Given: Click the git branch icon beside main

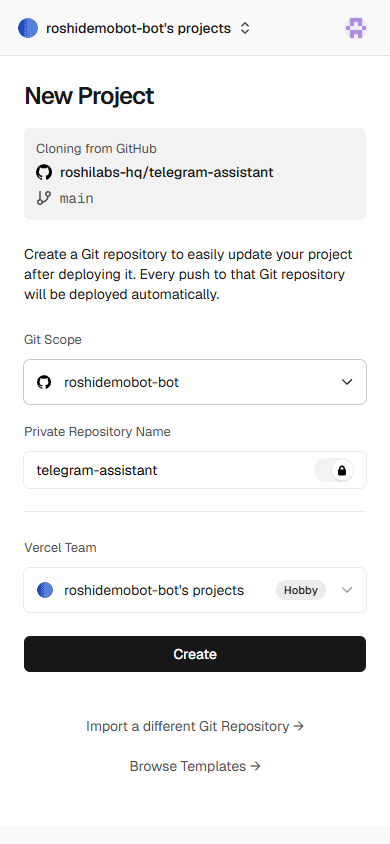Looking at the screenshot, I should (44, 199).
